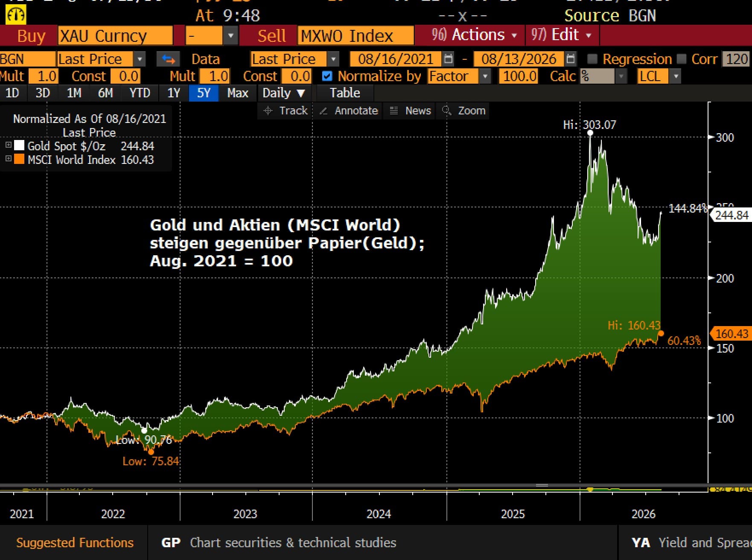Viewport: 752px width, 560px height.
Task: Open the end date calendar picker icon
Action: [571, 59]
